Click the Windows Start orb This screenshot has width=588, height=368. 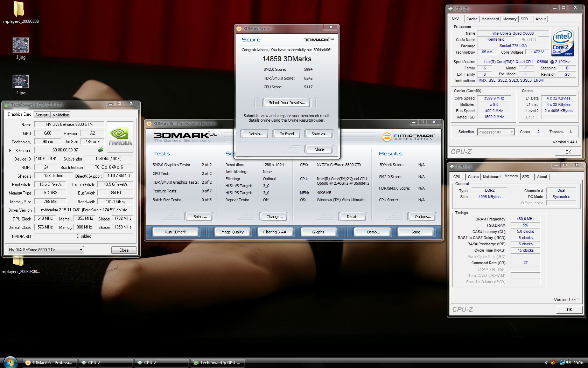10,362
